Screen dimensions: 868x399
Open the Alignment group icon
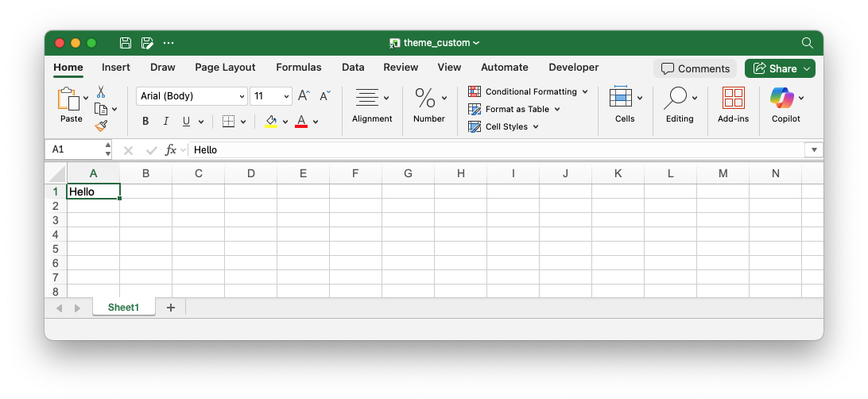tap(367, 98)
